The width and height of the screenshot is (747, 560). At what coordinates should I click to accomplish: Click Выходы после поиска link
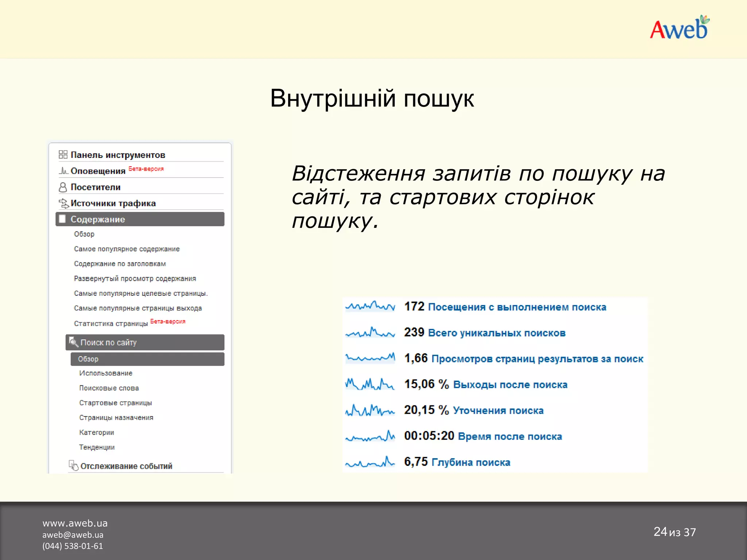pyautogui.click(x=510, y=385)
